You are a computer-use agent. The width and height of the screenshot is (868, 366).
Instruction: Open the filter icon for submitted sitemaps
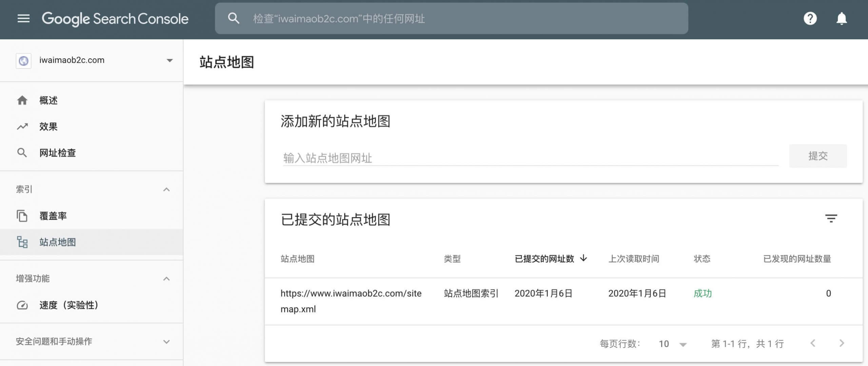pos(831,219)
